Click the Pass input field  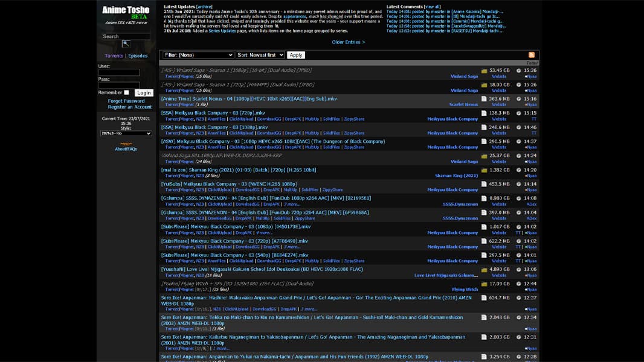pos(119,85)
